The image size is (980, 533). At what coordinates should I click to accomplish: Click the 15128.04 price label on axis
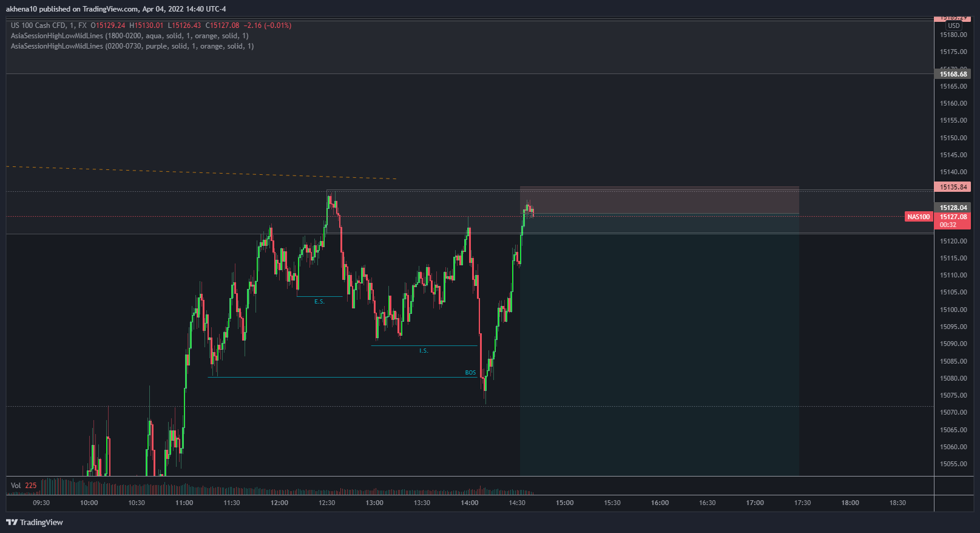953,208
